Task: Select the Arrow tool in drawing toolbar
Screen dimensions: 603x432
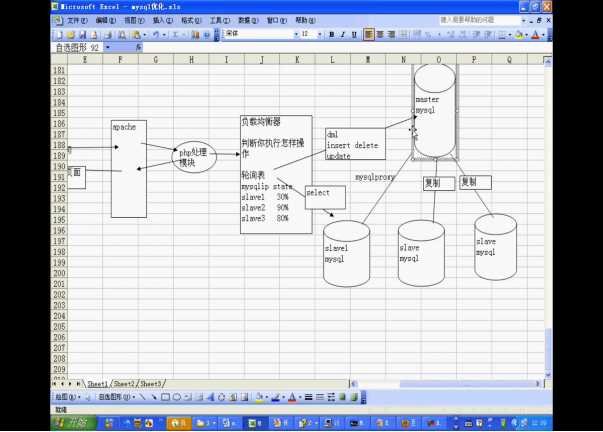Action: pos(152,397)
